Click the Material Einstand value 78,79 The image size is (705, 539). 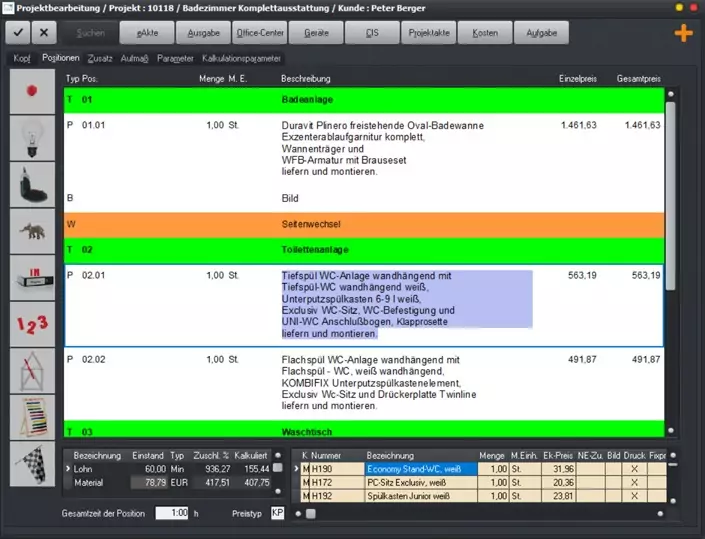coord(148,483)
